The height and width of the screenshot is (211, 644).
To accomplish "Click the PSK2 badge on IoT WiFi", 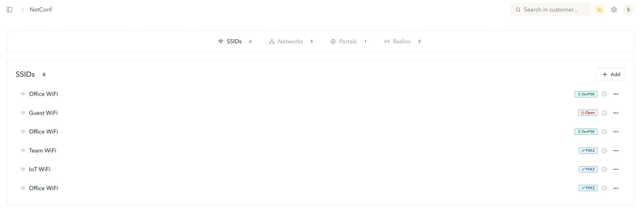I will pos(588,169).
